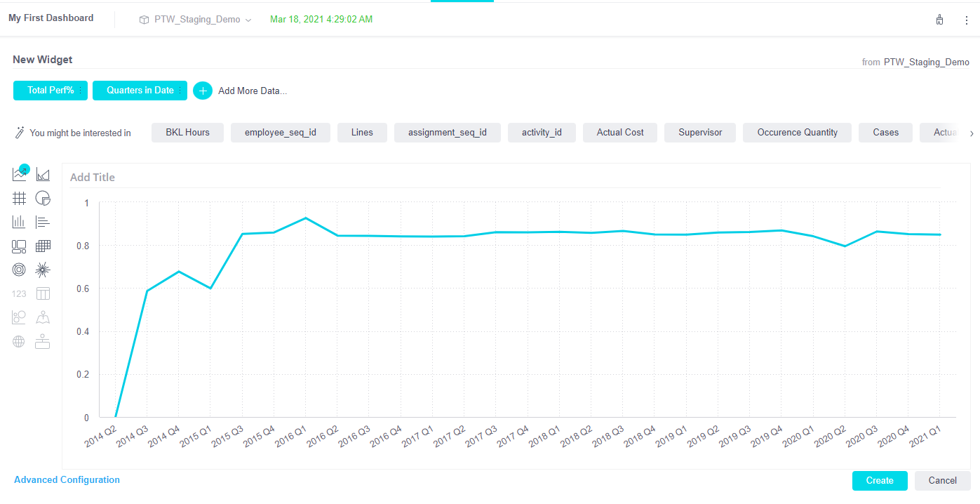Pick the sunburst chart icon

click(43, 270)
